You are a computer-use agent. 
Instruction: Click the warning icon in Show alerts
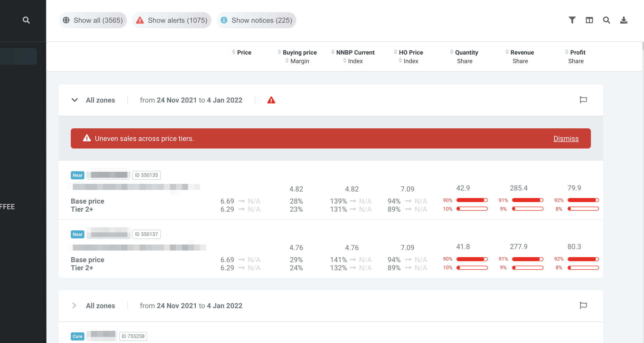point(140,20)
